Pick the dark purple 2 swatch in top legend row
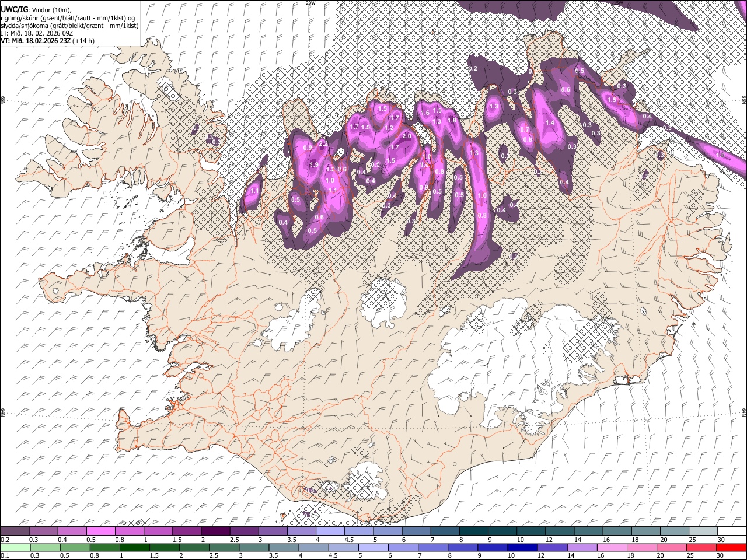 [215, 531]
